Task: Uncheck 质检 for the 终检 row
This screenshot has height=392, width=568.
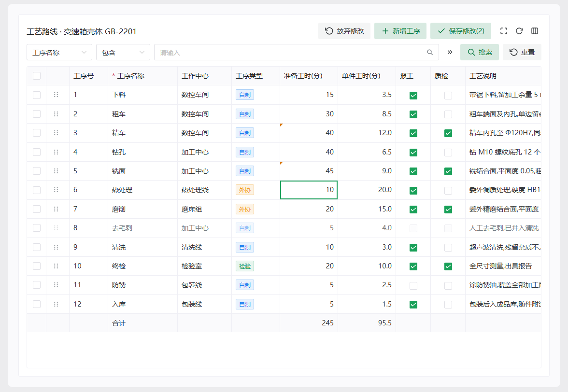Action: [448, 266]
